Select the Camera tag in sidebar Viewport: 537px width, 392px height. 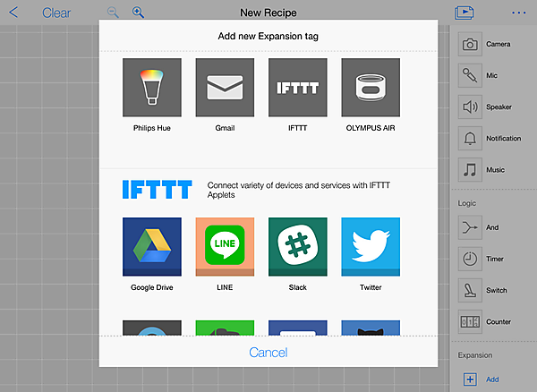click(470, 44)
